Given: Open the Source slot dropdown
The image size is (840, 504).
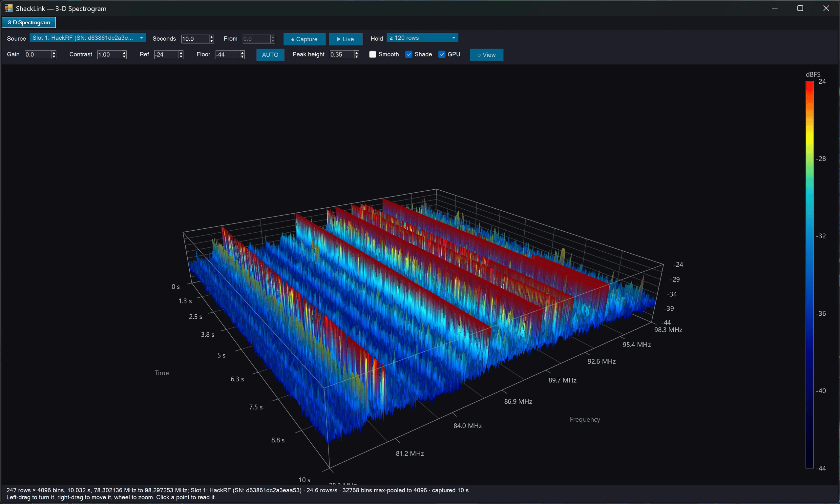Looking at the screenshot, I should point(88,38).
